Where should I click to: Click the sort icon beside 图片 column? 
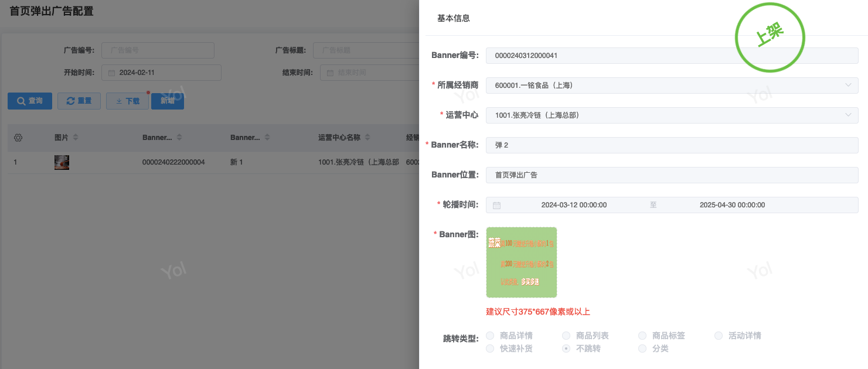[76, 138]
